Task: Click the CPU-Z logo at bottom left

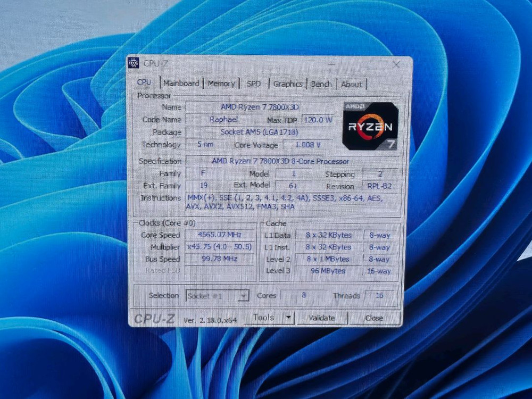Action: [x=154, y=318]
